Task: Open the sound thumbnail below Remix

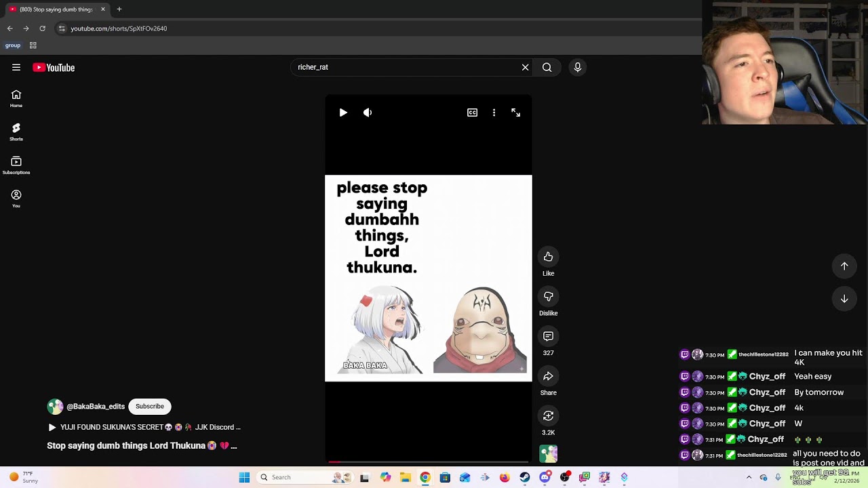Action: click(x=549, y=454)
